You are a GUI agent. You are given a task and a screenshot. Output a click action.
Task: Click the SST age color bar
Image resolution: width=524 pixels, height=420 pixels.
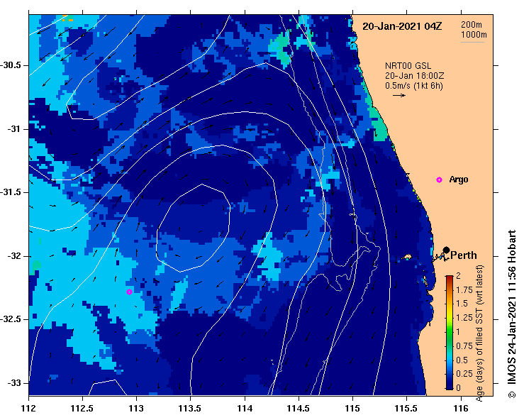(x=450, y=333)
